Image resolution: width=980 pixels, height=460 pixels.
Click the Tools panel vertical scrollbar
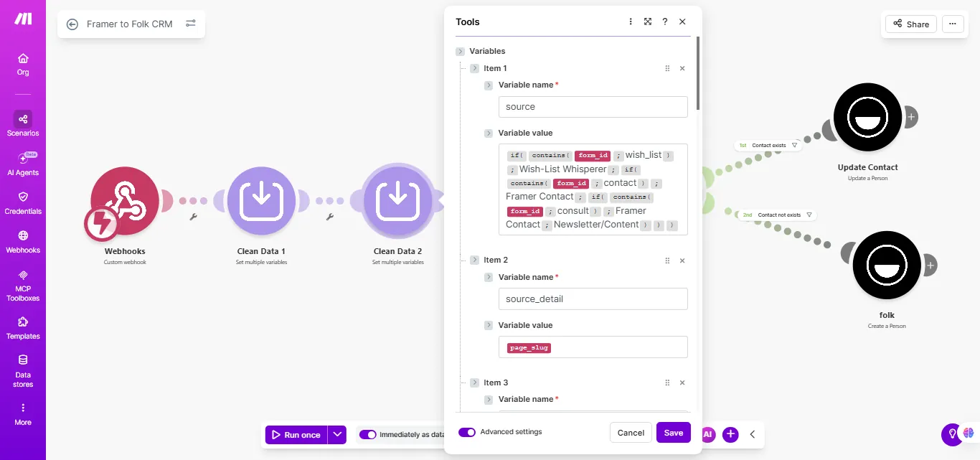click(x=697, y=74)
